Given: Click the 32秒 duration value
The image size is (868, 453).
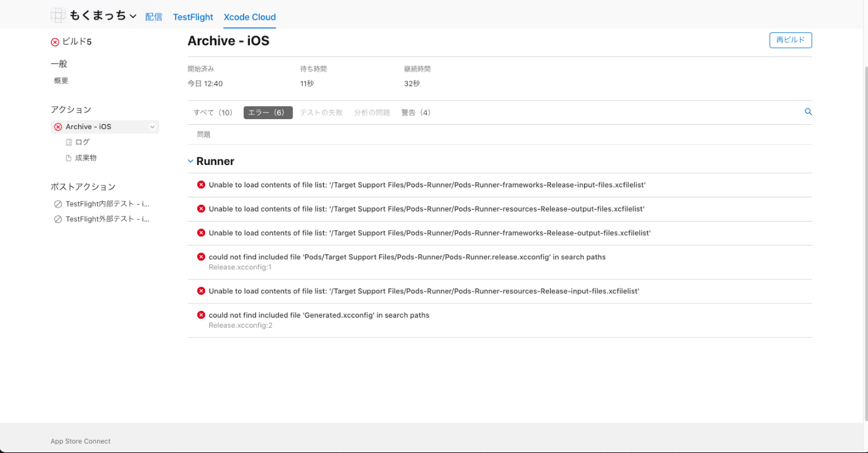Looking at the screenshot, I should [x=412, y=84].
